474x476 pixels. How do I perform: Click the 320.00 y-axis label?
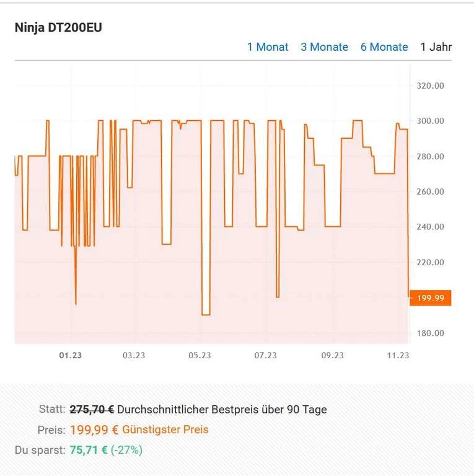point(430,86)
